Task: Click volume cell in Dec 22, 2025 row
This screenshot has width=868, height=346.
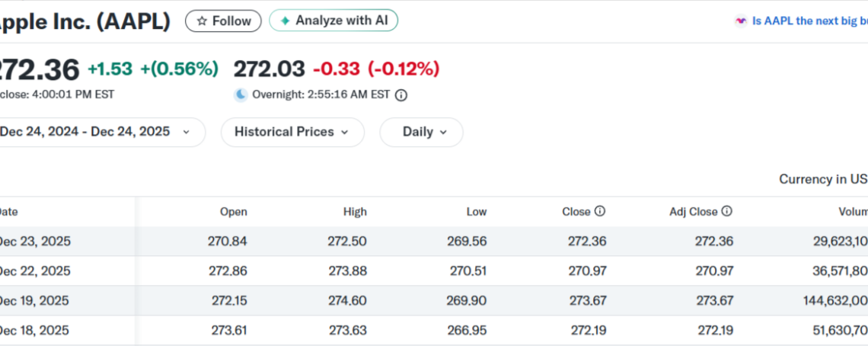Action: pyautogui.click(x=840, y=271)
